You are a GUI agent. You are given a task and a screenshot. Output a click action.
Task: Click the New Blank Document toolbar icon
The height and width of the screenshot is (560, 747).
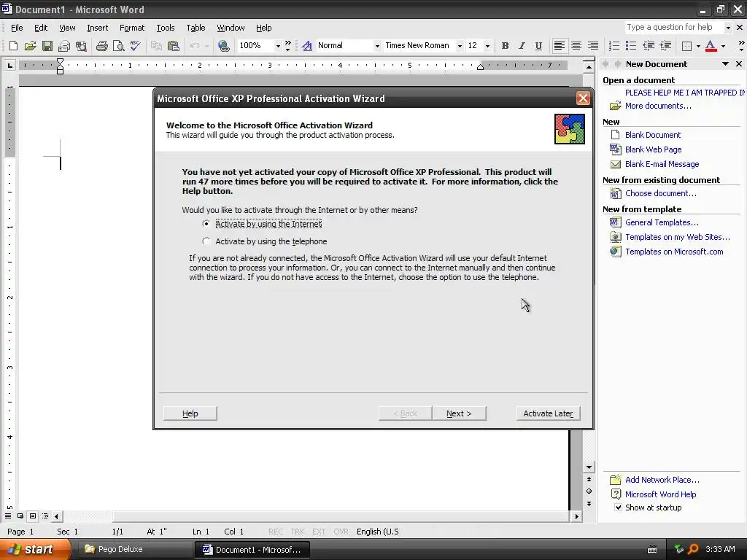[13, 46]
